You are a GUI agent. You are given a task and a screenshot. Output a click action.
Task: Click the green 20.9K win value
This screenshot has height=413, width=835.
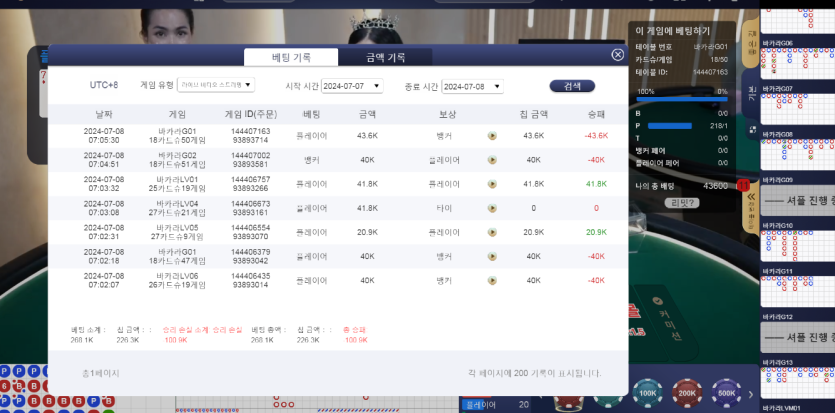pos(596,232)
